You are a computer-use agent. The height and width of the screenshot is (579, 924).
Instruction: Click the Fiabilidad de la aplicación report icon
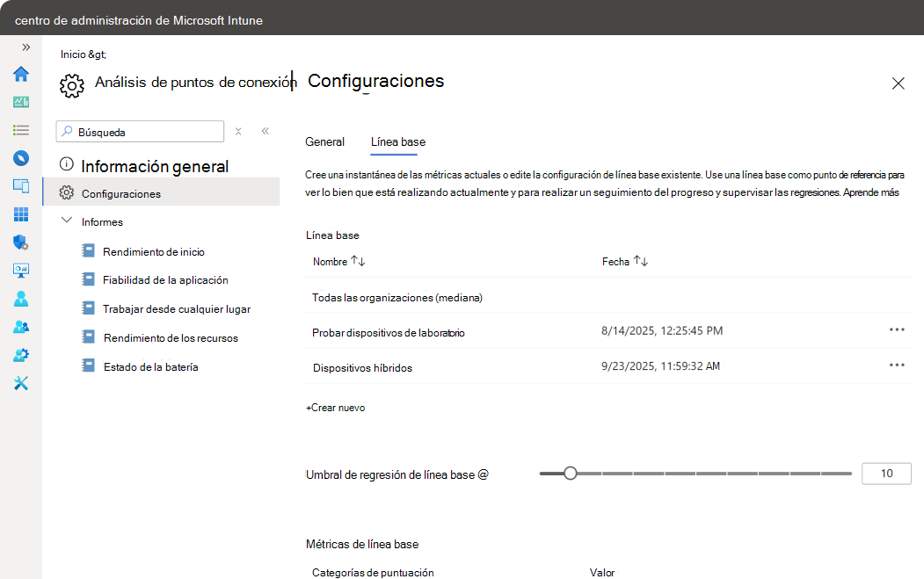point(88,279)
